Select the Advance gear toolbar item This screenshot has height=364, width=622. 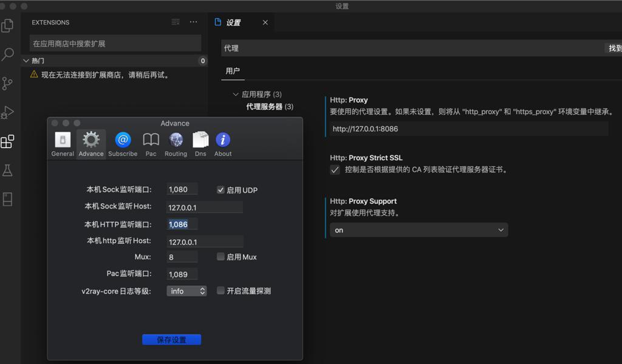coord(91,144)
